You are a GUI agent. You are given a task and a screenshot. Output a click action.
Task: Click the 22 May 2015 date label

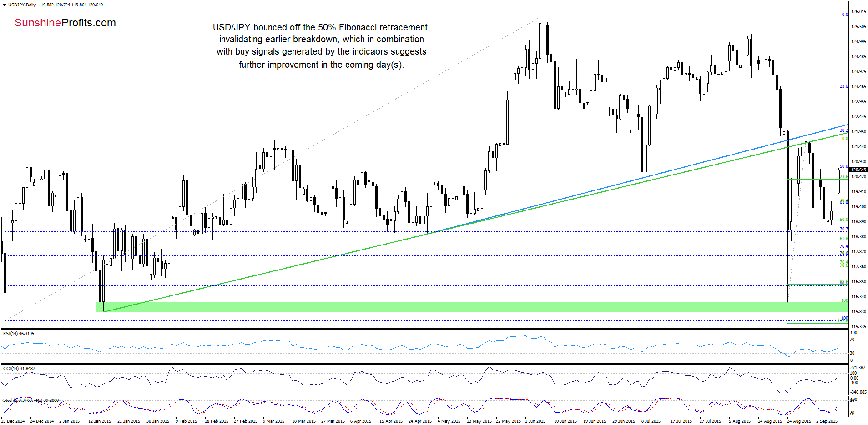pos(508,421)
